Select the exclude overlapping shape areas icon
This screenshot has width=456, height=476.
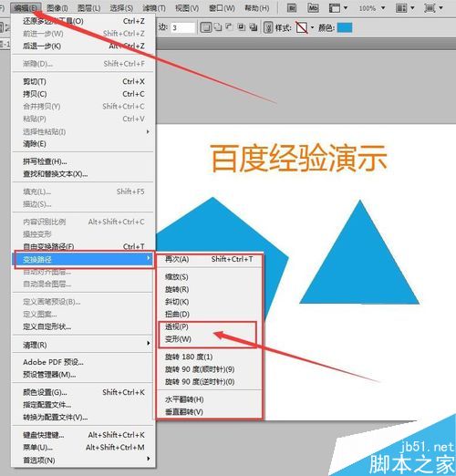(254, 27)
